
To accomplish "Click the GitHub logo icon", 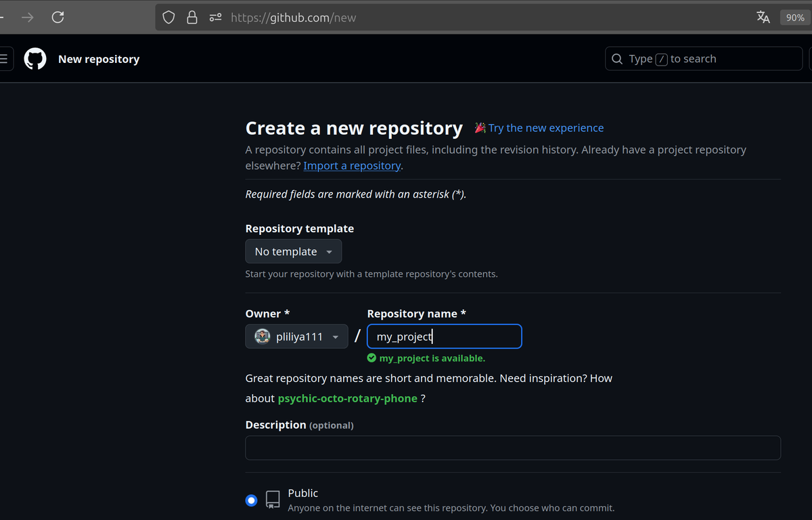I will click(35, 59).
